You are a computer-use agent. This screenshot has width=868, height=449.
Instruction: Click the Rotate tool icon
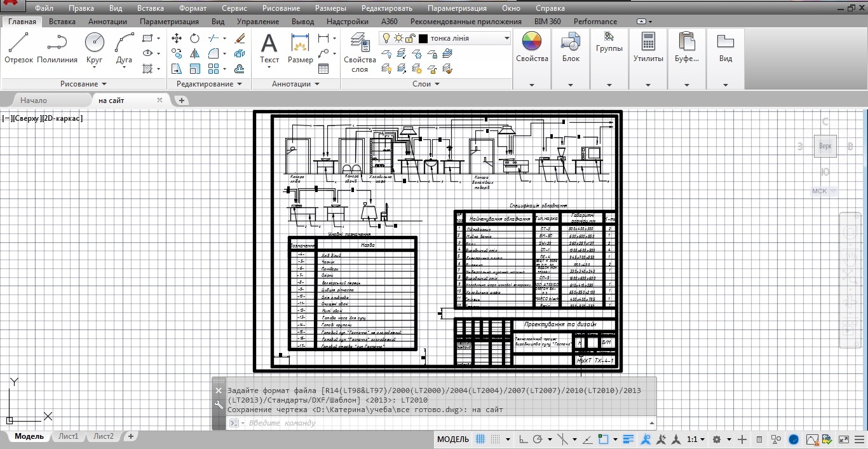pos(195,38)
